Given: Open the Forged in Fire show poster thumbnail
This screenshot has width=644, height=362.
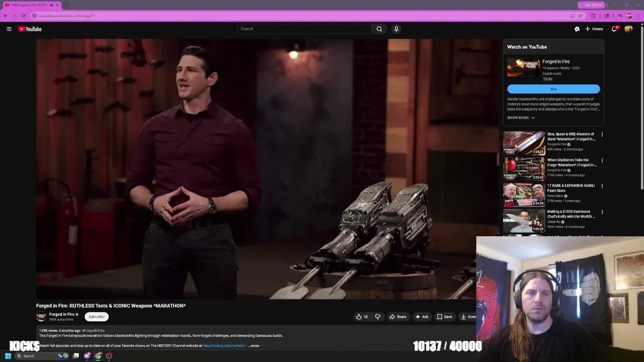Looking at the screenshot, I should pyautogui.click(x=523, y=67).
